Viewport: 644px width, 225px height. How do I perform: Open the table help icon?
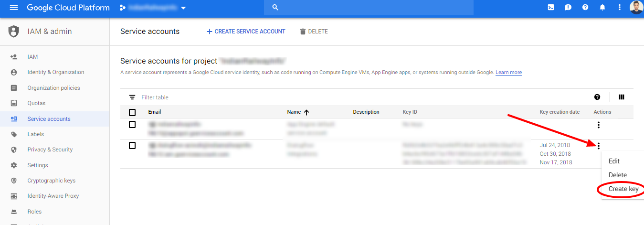597,97
